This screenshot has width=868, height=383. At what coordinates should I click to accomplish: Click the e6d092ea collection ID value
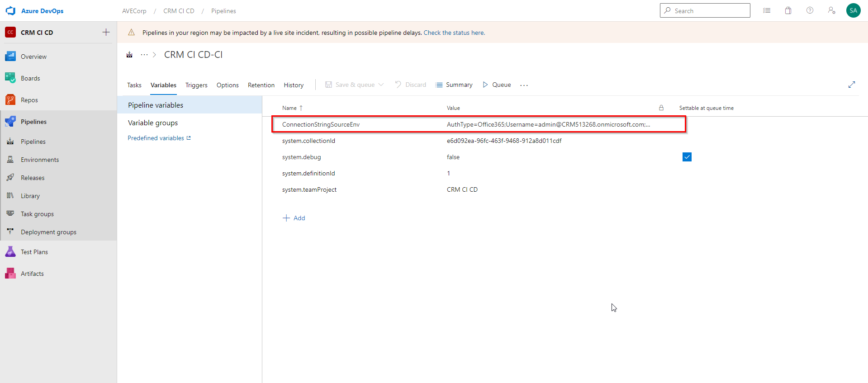point(504,141)
